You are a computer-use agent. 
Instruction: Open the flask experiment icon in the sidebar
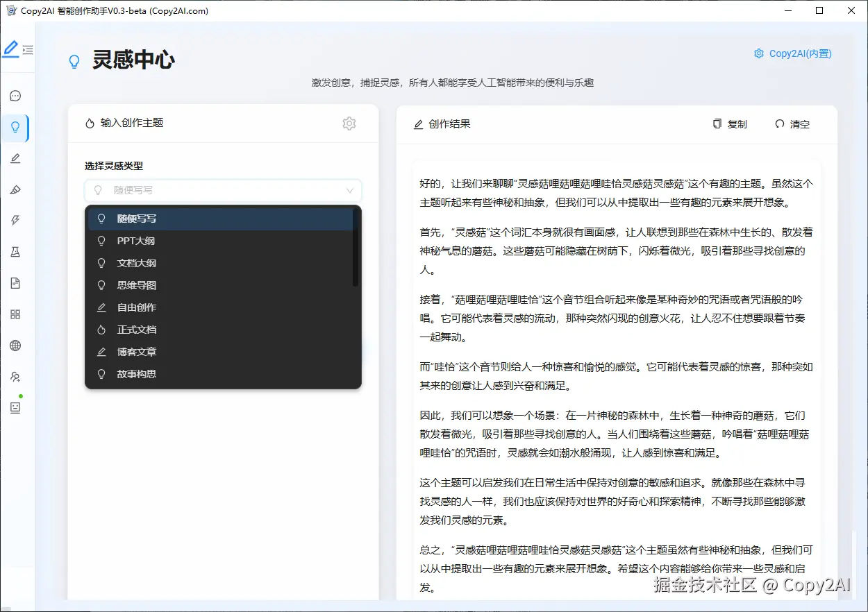pos(15,252)
